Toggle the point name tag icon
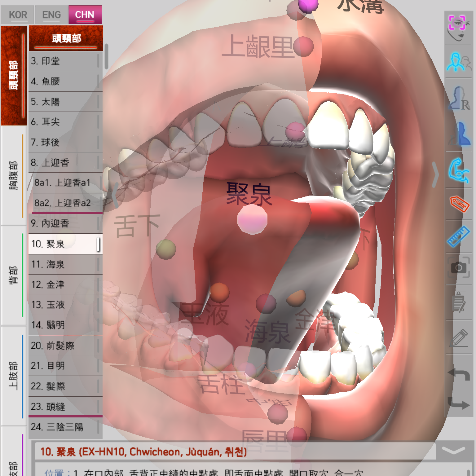Image resolution: width=476 pixels, height=476 pixels. (459, 204)
